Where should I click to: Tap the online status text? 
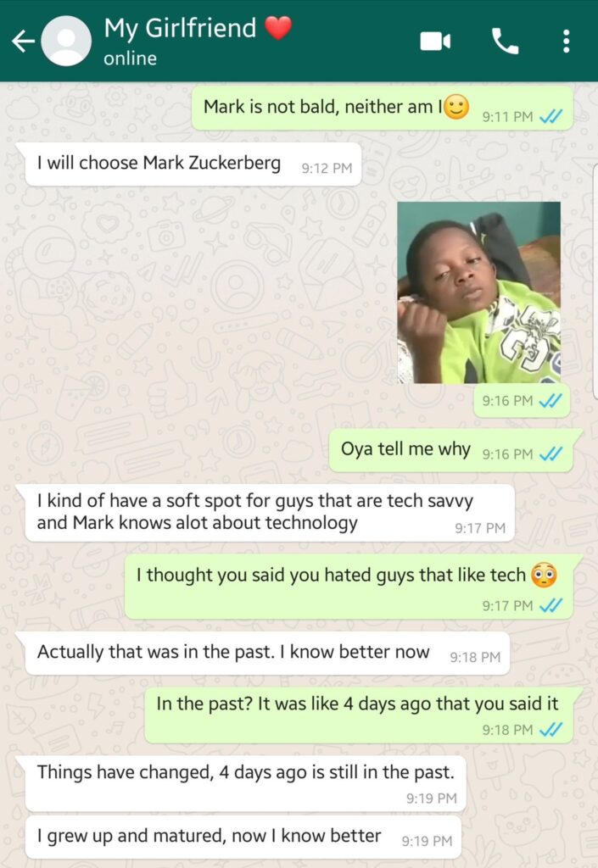click(x=130, y=58)
